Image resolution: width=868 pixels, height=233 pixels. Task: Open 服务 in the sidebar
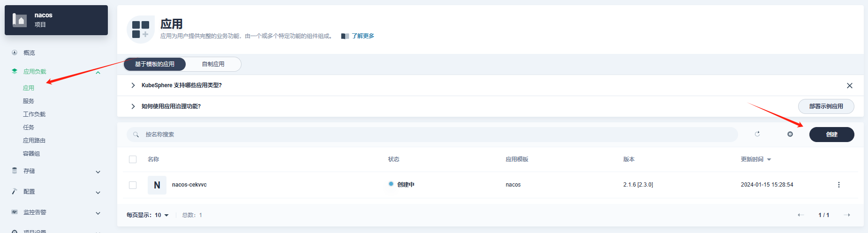29,101
